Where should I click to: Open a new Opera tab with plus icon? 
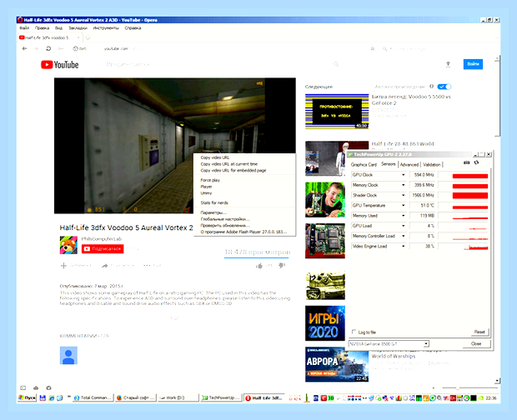tap(88, 37)
